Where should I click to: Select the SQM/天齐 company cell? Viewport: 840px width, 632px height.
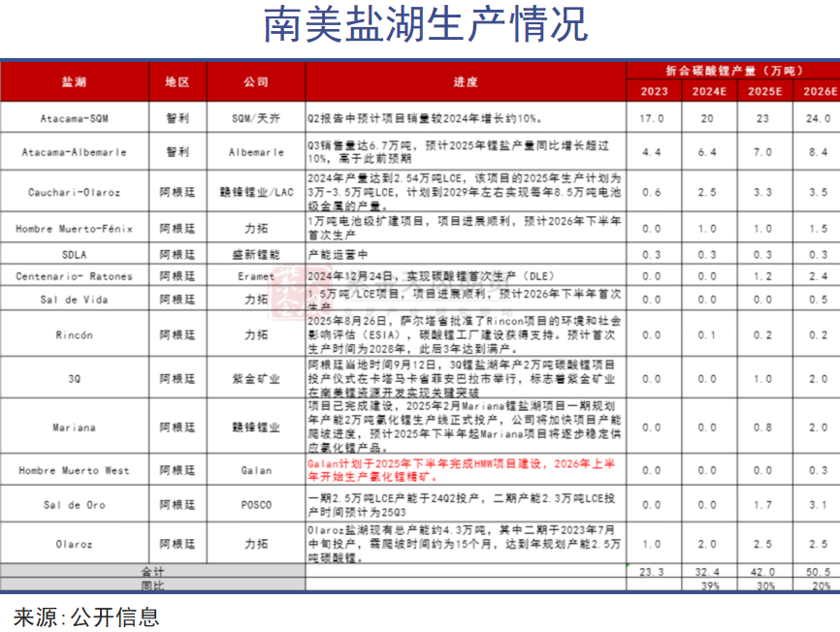(256, 118)
